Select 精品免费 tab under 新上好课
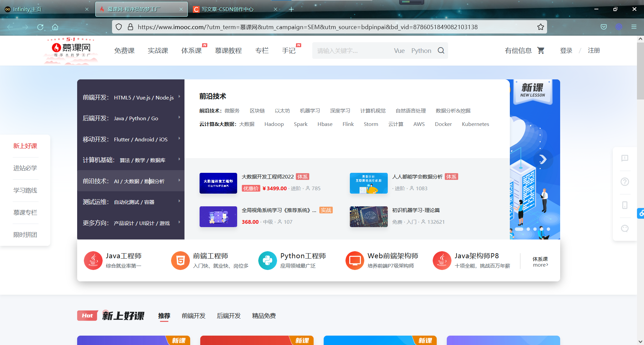This screenshot has width=644, height=345. coord(264,316)
